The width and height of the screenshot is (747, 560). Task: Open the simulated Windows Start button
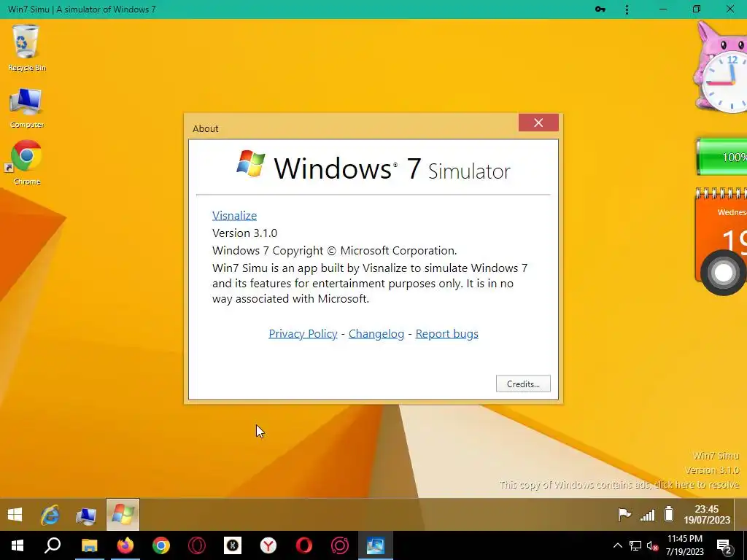pyautogui.click(x=15, y=515)
